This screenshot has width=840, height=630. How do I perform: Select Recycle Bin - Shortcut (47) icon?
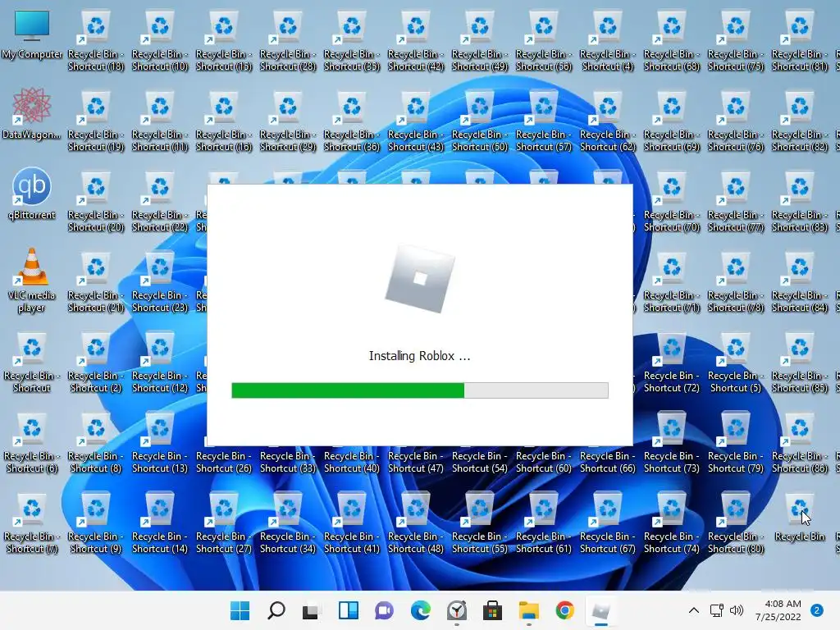pos(416,461)
